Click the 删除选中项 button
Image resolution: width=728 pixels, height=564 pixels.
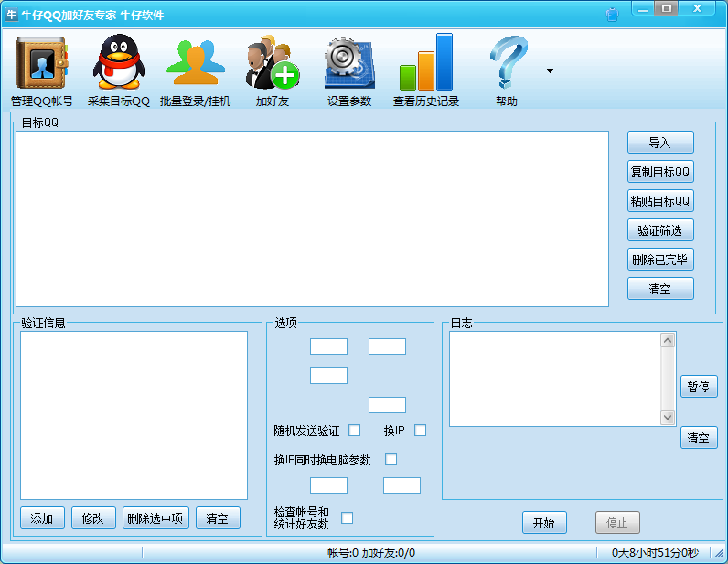click(x=155, y=518)
